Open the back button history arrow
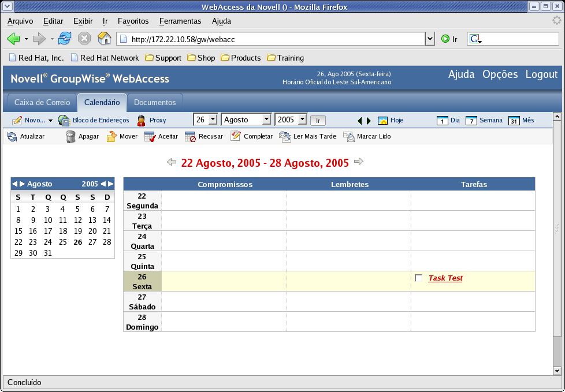This screenshot has width=565, height=392. click(26, 39)
